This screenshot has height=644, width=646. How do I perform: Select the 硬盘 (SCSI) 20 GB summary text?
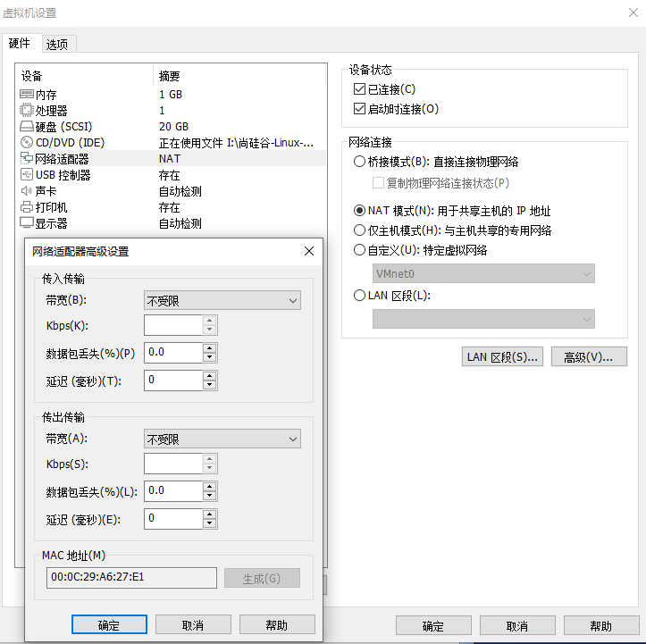[x=173, y=127]
